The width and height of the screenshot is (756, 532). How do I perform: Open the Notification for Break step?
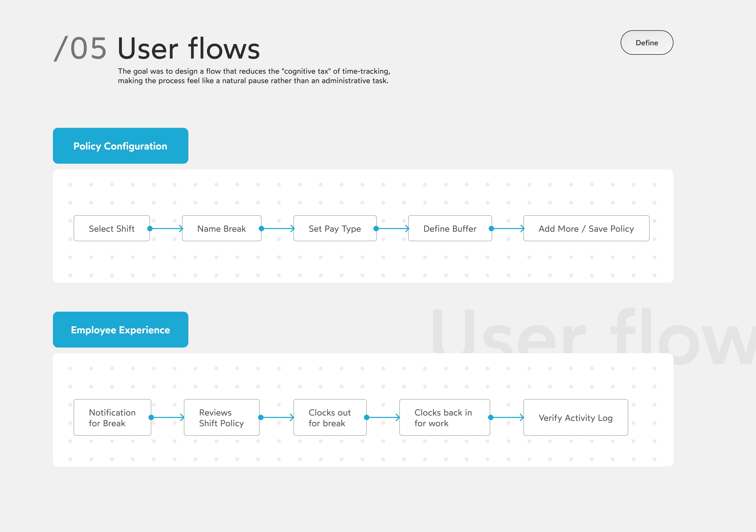tap(112, 418)
